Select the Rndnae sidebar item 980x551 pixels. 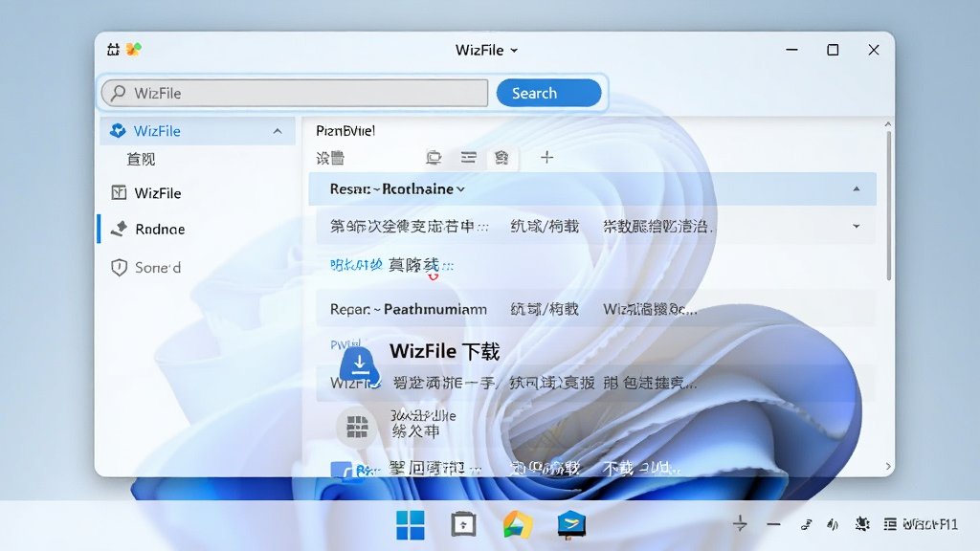point(147,230)
